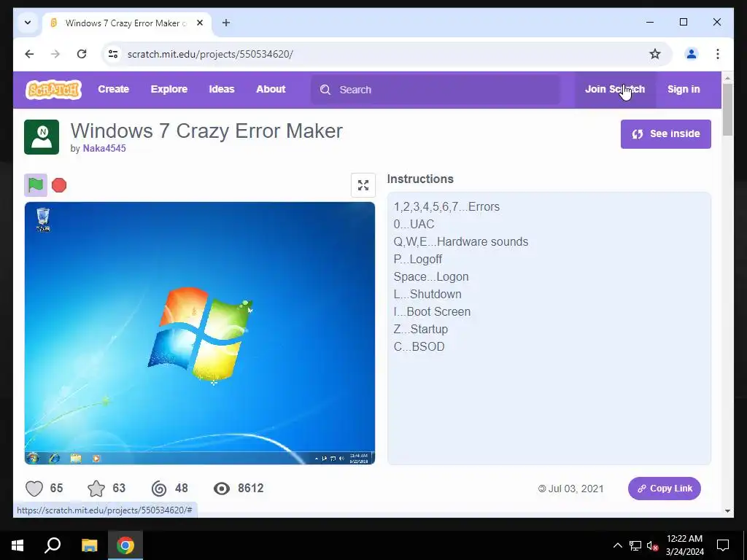
Task: Open a new browser tab
Action: click(226, 23)
